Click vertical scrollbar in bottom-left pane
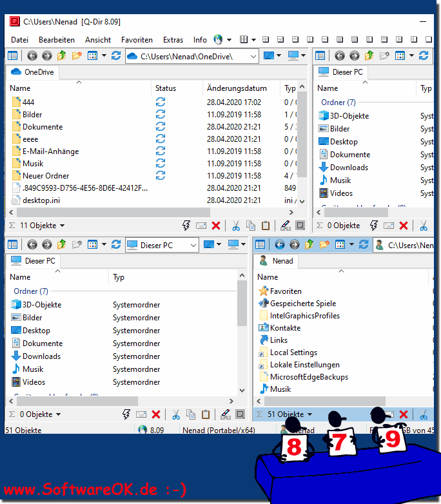The image size is (441, 504). pos(242,304)
